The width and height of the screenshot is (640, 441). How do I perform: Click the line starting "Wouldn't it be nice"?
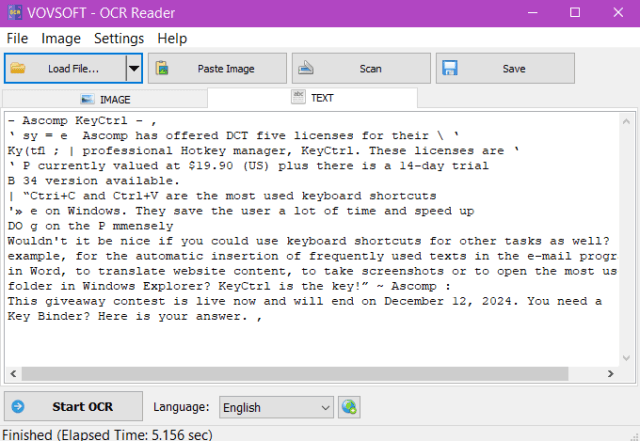coord(308,241)
